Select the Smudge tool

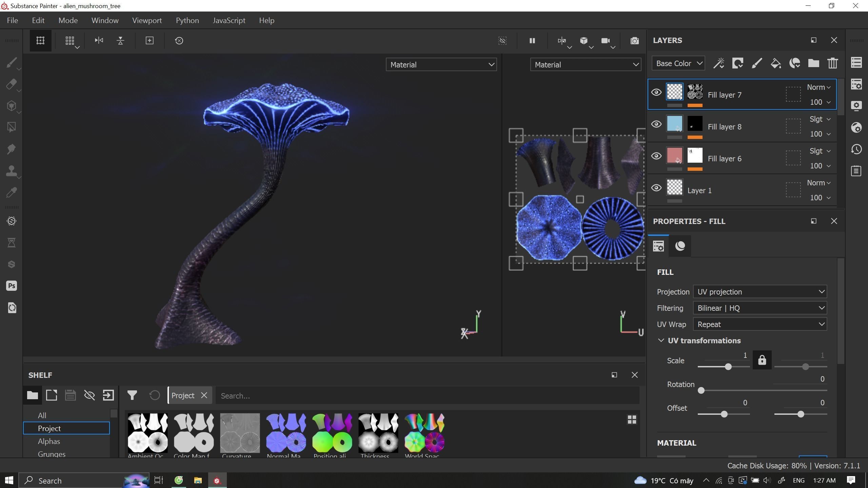click(12, 149)
